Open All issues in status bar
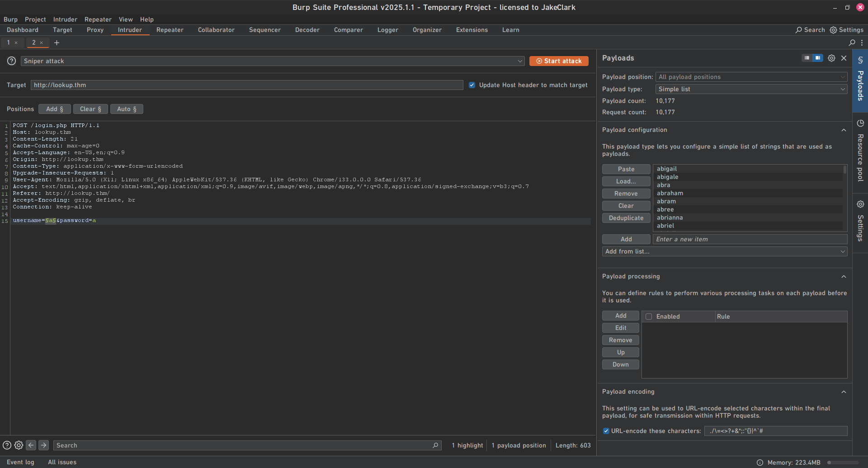This screenshot has width=868, height=468. 62,462
